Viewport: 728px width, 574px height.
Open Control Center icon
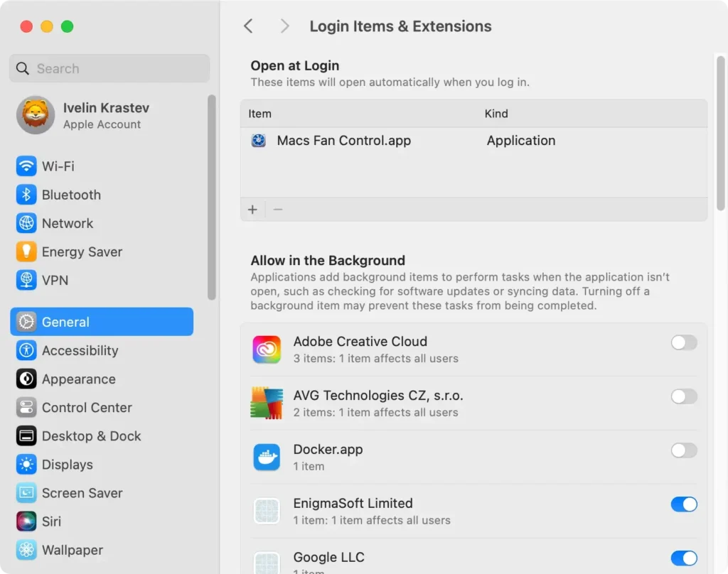pos(26,408)
